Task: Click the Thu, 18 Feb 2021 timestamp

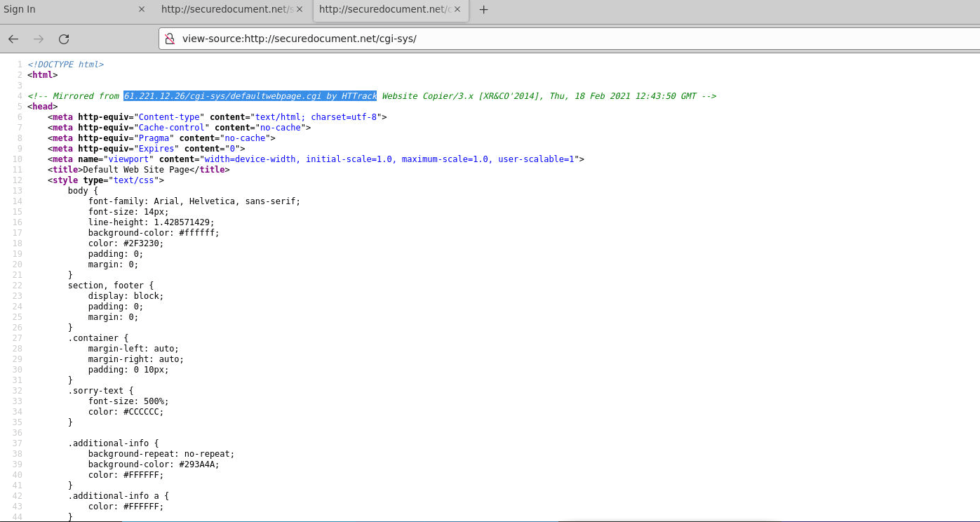Action: coord(623,96)
